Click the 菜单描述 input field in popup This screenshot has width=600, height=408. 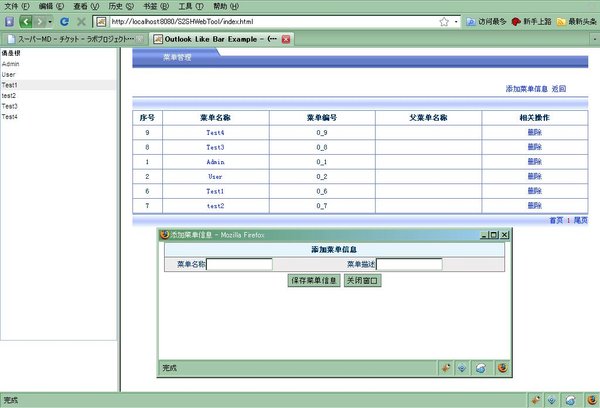click(x=409, y=265)
